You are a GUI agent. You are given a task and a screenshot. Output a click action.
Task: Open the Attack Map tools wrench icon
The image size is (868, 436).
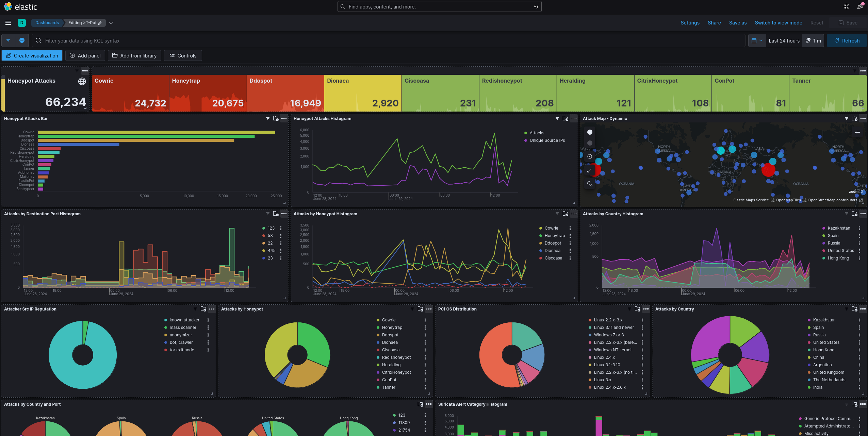click(x=590, y=184)
